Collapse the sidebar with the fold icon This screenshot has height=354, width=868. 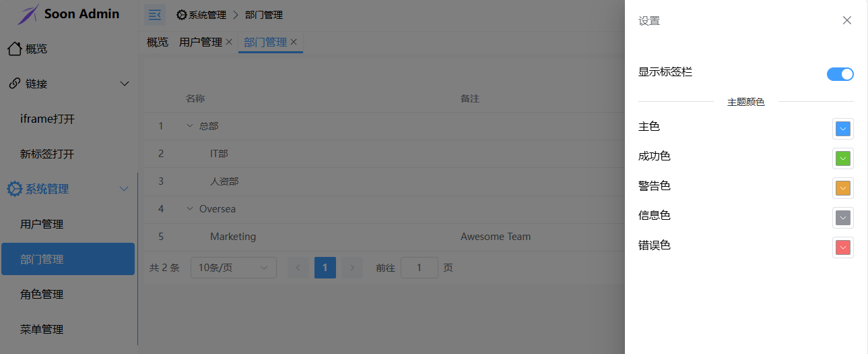tap(155, 14)
